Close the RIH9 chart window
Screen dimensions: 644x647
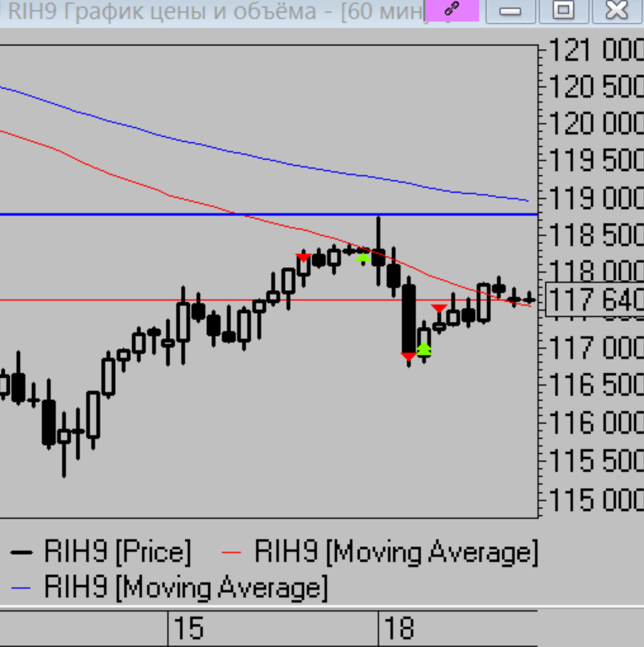pyautogui.click(x=617, y=10)
